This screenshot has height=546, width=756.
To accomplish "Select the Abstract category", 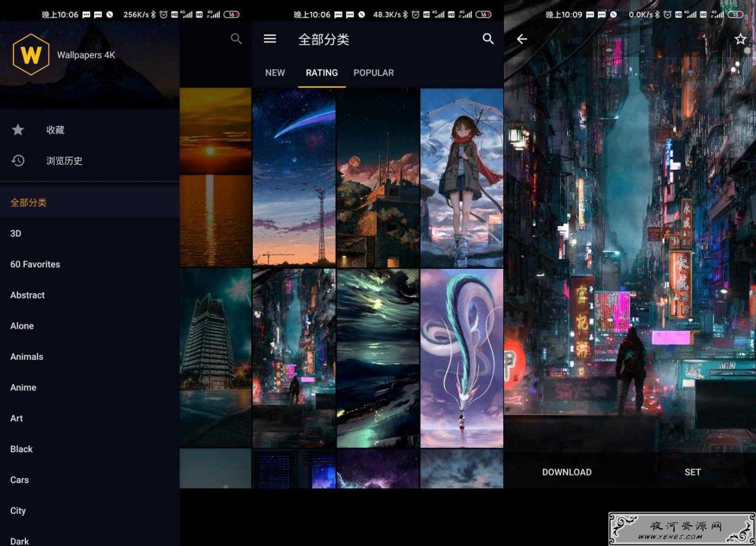I will click(x=90, y=295).
